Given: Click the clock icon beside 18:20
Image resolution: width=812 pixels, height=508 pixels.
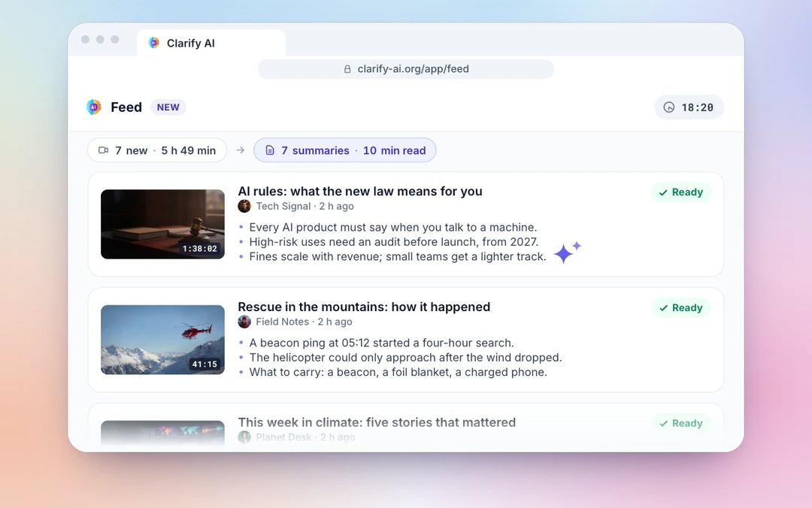Looking at the screenshot, I should point(669,107).
